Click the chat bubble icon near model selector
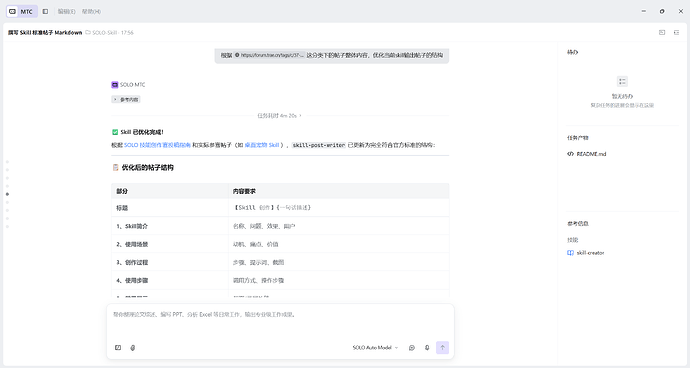The height and width of the screenshot is (368, 690). 412,348
